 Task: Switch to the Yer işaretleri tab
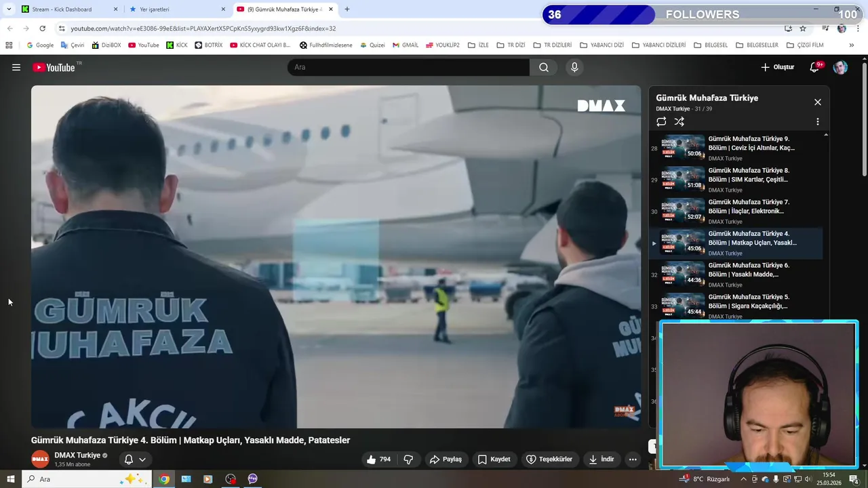[x=178, y=9]
